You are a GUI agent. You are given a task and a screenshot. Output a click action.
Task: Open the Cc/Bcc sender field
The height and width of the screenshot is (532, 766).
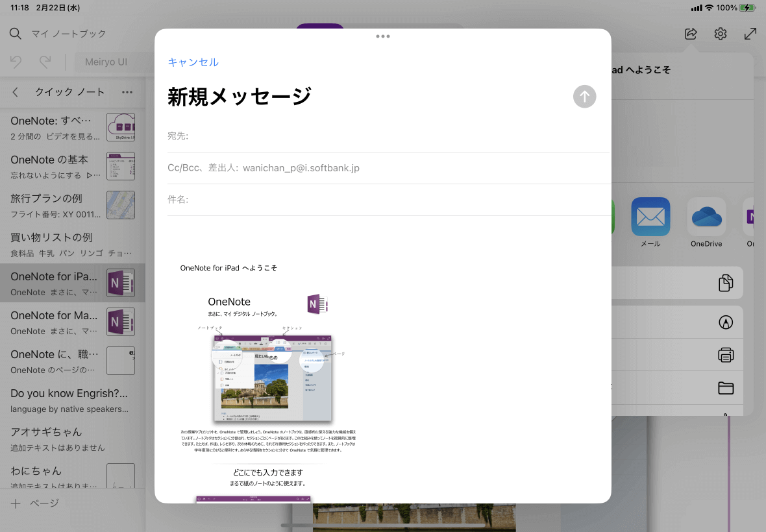388,168
